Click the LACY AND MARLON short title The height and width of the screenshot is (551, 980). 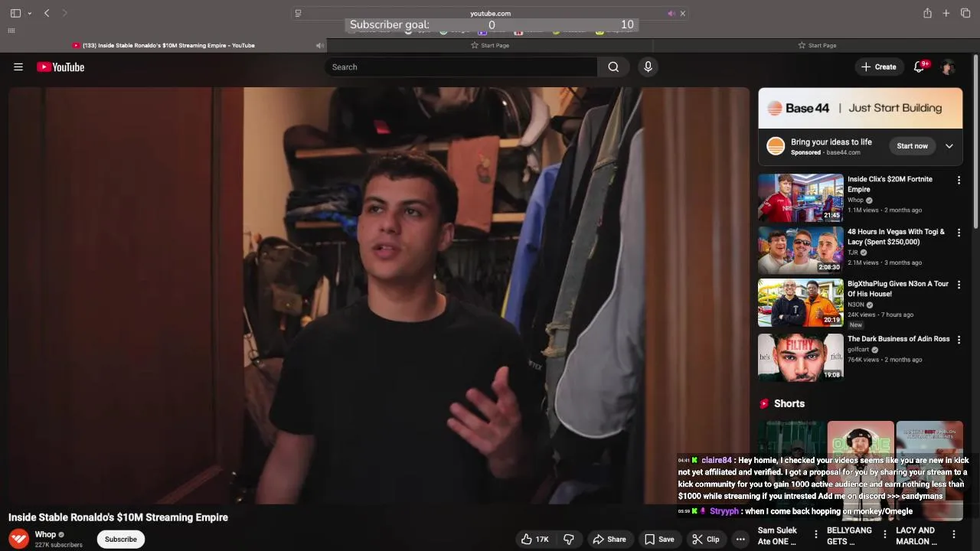[916, 536]
